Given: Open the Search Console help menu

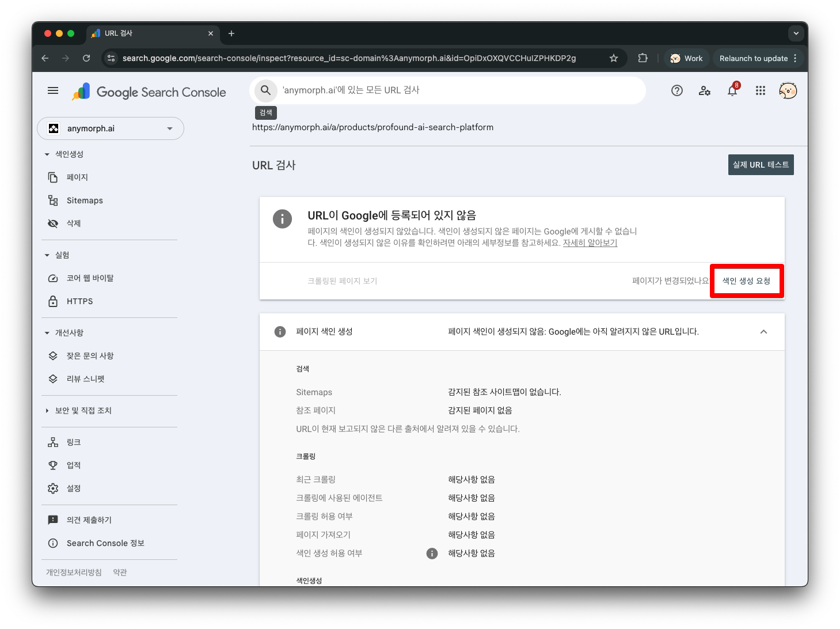Looking at the screenshot, I should (676, 90).
